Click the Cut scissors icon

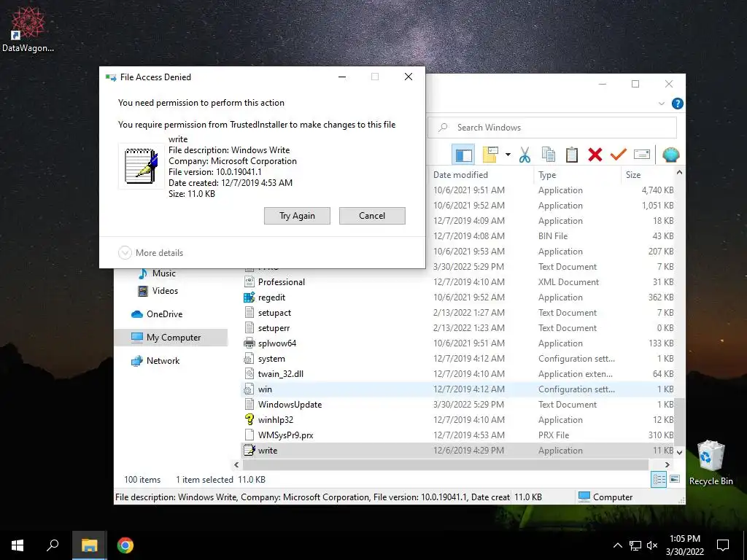click(x=525, y=155)
